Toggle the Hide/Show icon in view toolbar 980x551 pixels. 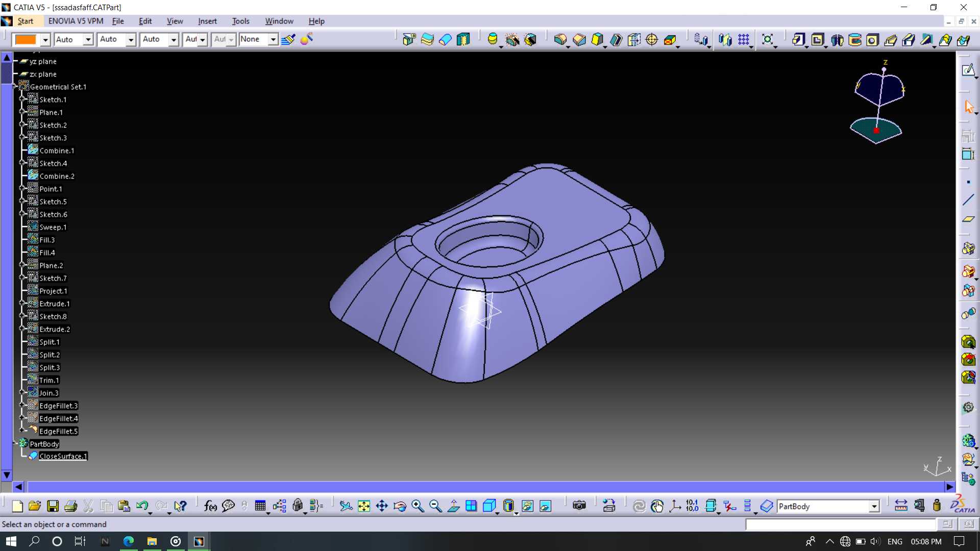(x=527, y=506)
